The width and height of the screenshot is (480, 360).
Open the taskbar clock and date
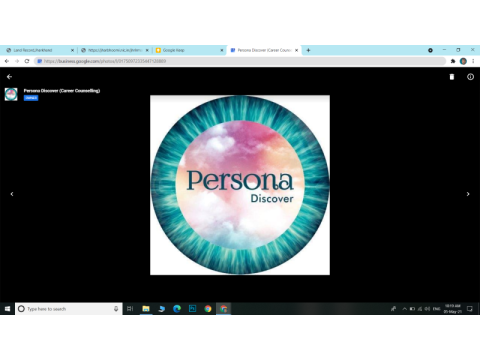[452, 309]
